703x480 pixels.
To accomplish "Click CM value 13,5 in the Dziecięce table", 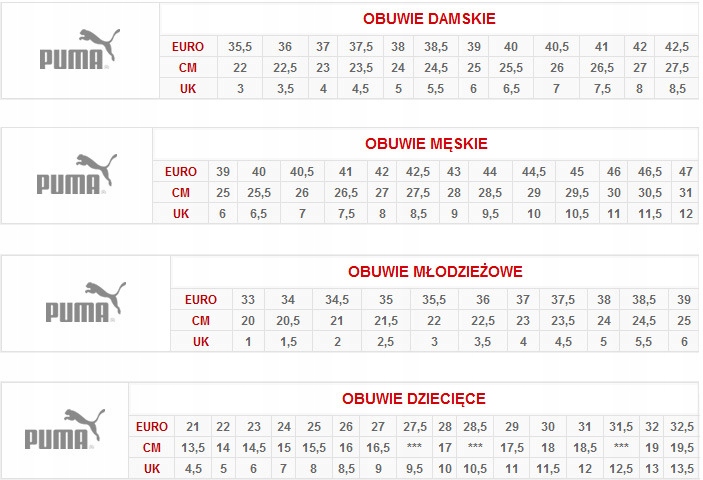I will pos(193,448).
